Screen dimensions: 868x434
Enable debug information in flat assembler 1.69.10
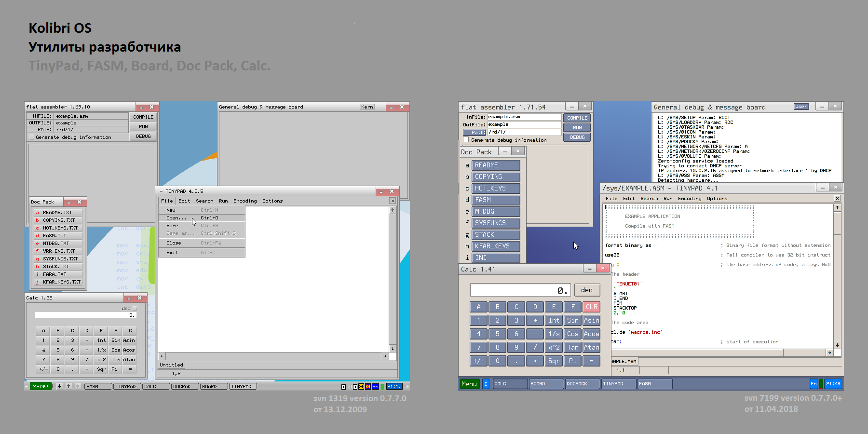[x=32, y=137]
